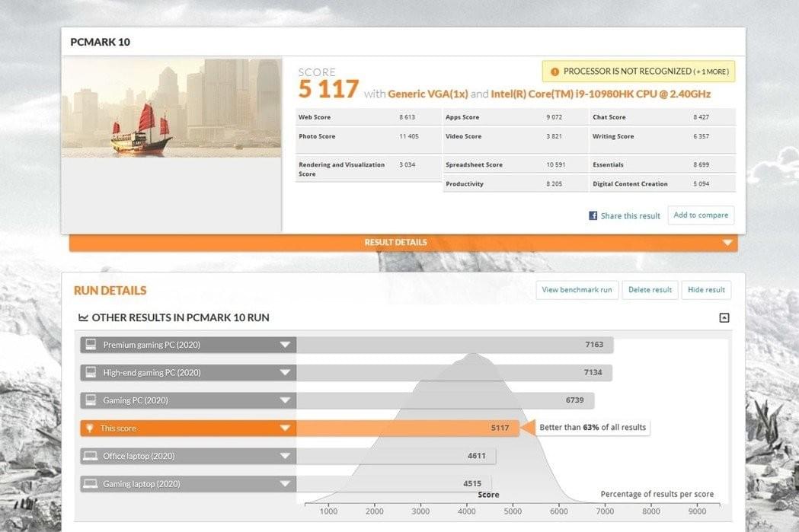Viewport: 799px width, 532px height.
Task: Click the laptop icon for Gaming laptop
Action: click(x=91, y=483)
